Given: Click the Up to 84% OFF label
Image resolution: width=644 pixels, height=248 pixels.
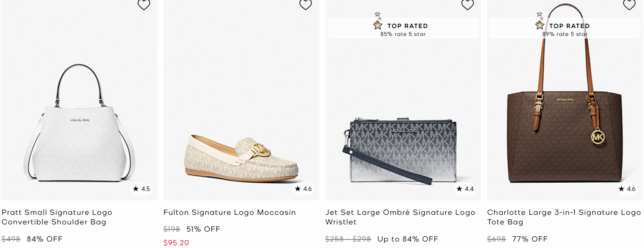Looking at the screenshot, I should [x=408, y=239].
